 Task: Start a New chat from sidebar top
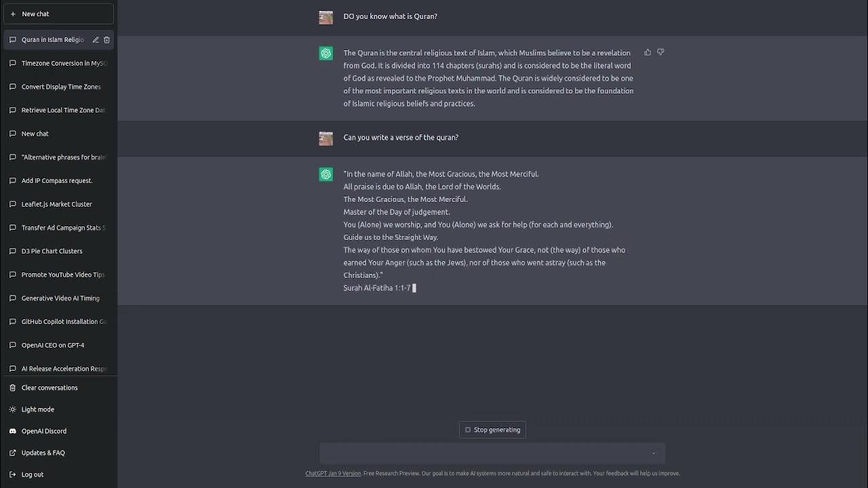(58, 14)
